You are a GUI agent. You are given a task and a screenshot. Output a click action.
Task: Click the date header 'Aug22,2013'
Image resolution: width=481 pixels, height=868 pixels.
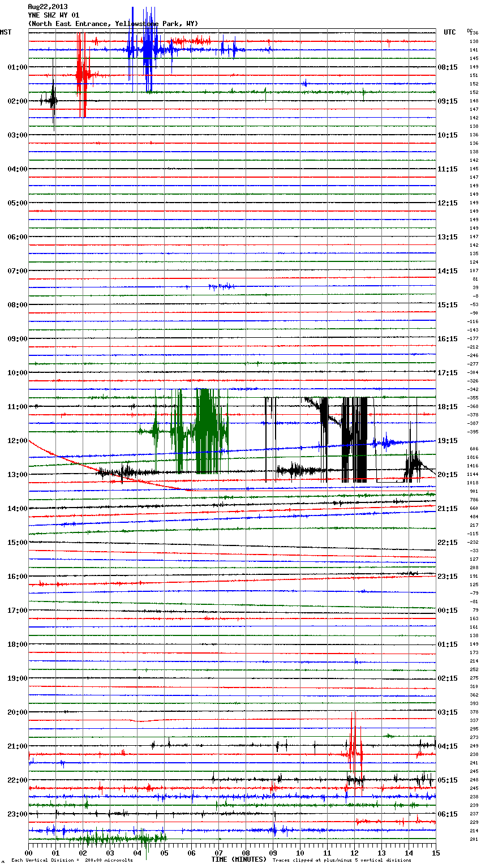tap(48, 7)
